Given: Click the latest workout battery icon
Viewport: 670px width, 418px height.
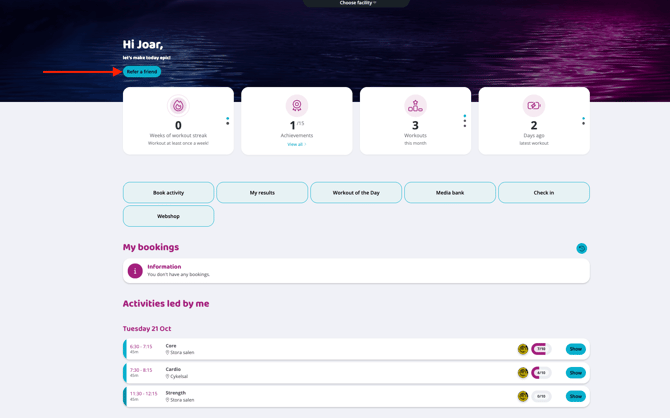Looking at the screenshot, I should [534, 105].
